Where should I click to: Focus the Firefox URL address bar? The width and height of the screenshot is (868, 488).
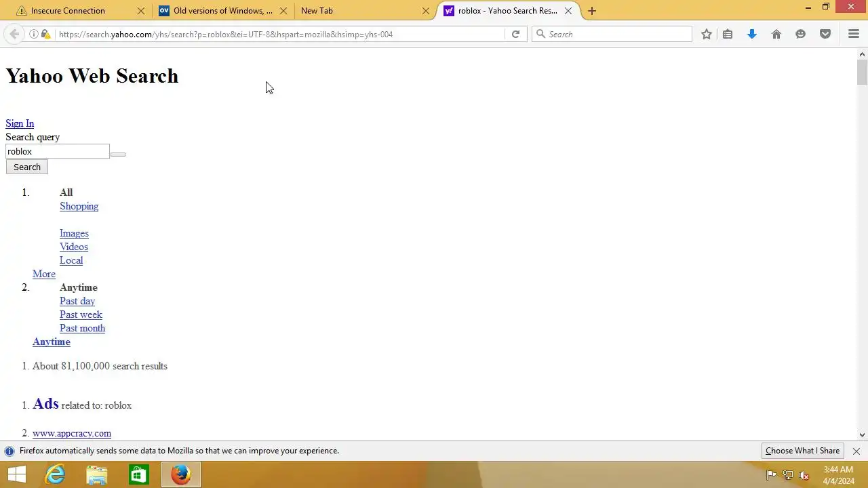(x=278, y=34)
